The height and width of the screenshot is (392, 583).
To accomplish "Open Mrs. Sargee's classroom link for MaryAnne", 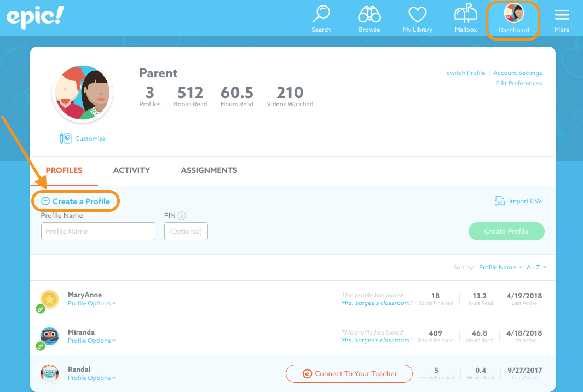I will (x=376, y=303).
